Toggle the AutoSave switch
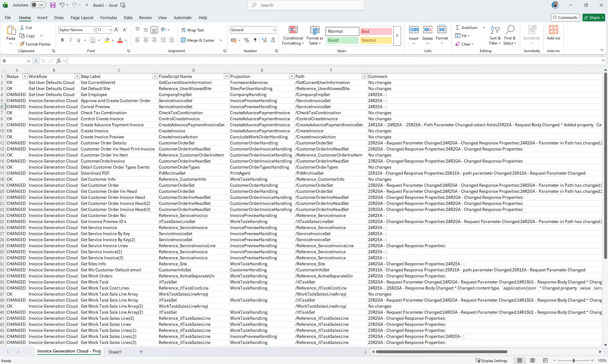 pyautogui.click(x=38, y=5)
